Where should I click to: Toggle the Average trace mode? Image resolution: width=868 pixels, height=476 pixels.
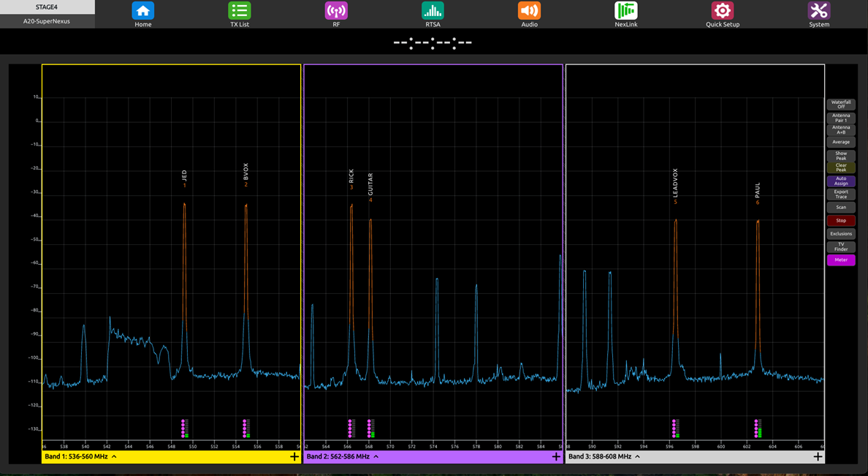coord(841,142)
